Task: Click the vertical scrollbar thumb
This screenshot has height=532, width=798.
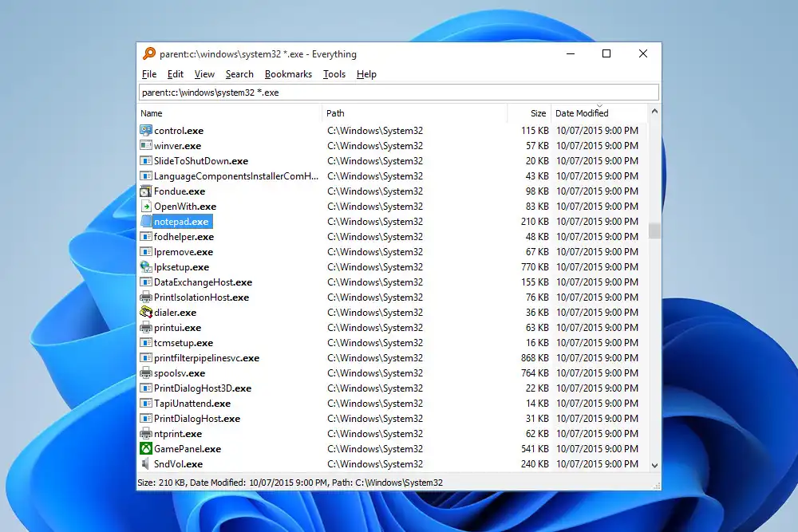Action: pyautogui.click(x=655, y=231)
